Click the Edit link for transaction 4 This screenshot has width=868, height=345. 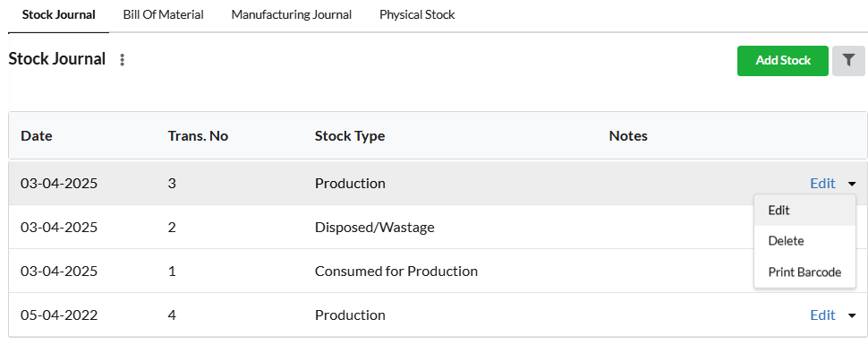point(822,315)
